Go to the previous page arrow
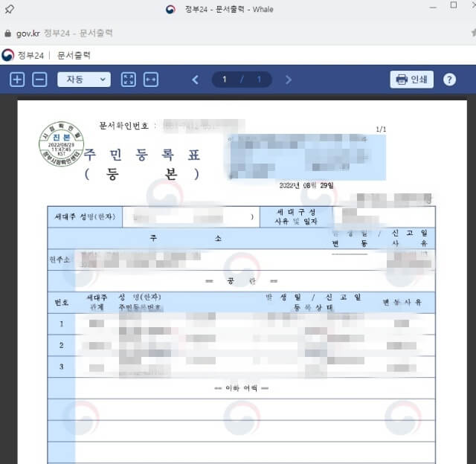Viewport: 476px width, 464px height. coord(196,80)
